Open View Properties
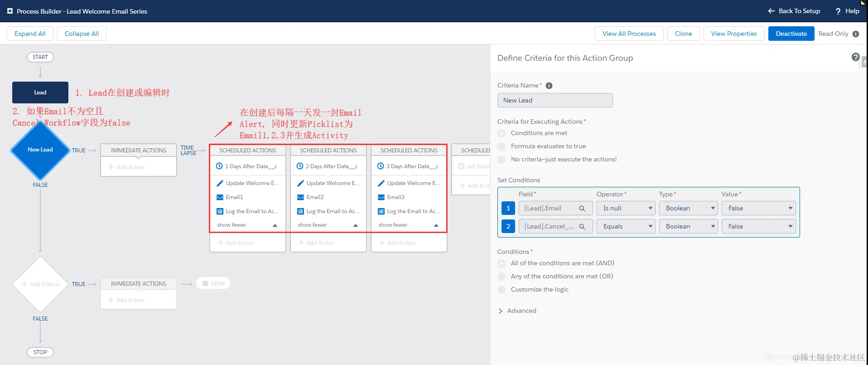 (734, 34)
